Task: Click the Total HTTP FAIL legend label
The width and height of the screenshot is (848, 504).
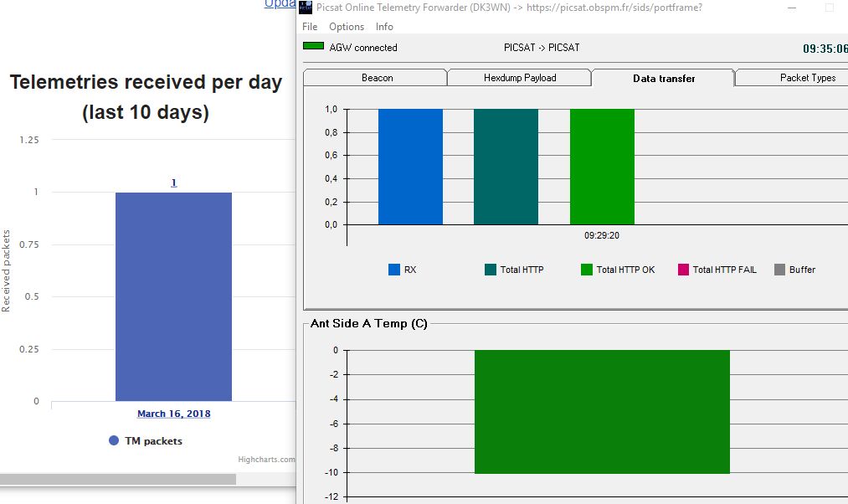Action: coord(725,270)
